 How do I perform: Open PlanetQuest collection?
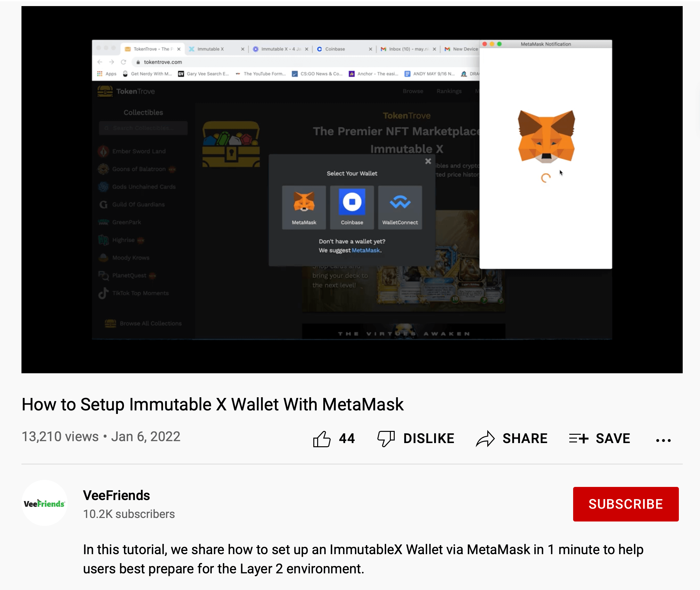point(127,275)
